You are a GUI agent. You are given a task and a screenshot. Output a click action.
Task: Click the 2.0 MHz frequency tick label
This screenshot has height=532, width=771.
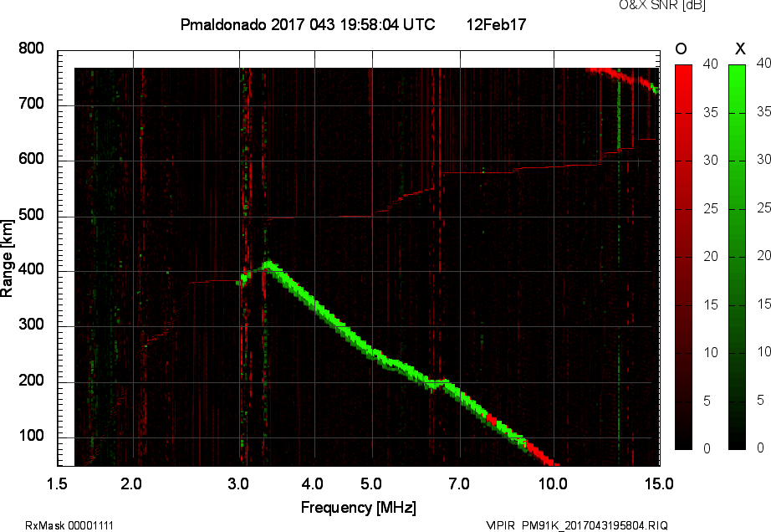pos(131,483)
